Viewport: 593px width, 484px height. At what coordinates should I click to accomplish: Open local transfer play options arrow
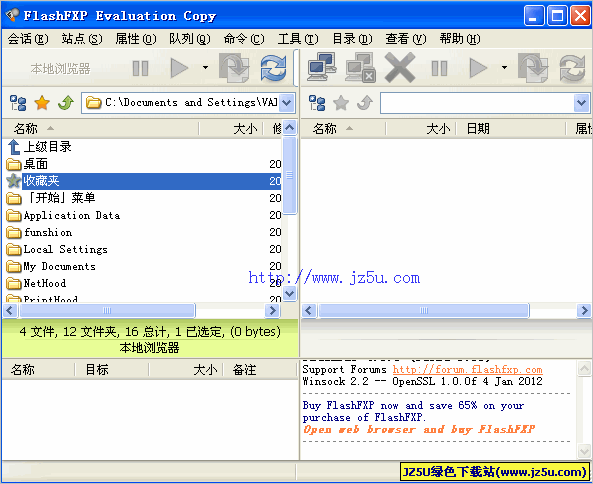tap(205, 68)
